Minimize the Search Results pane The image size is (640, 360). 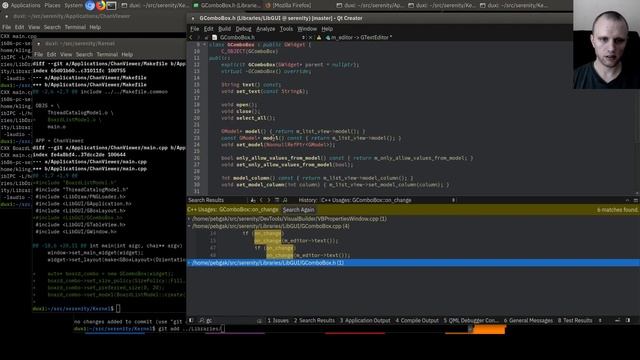pos(627,200)
